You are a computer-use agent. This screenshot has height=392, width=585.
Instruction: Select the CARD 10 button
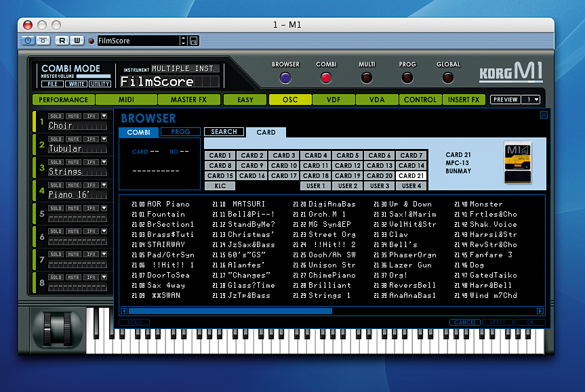284,165
